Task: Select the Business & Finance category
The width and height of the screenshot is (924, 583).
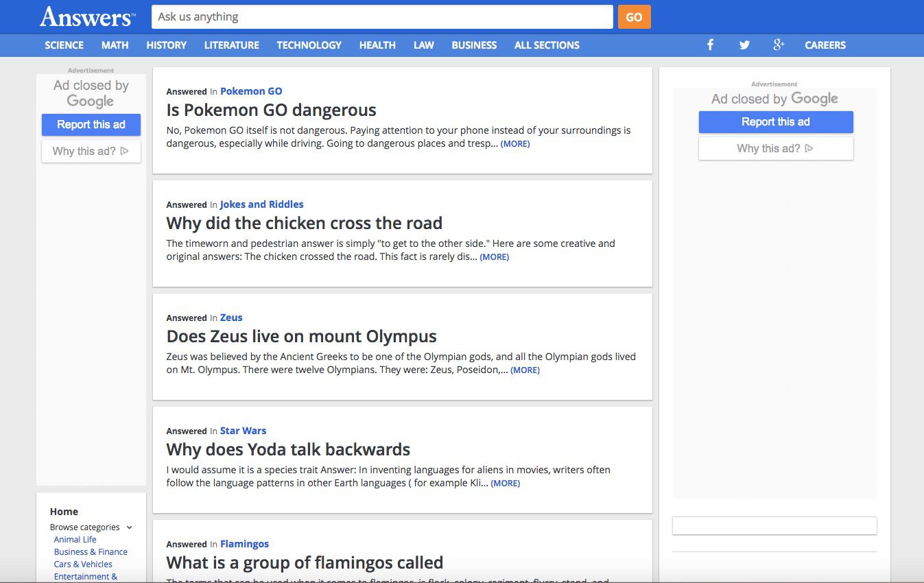Action: tap(91, 552)
